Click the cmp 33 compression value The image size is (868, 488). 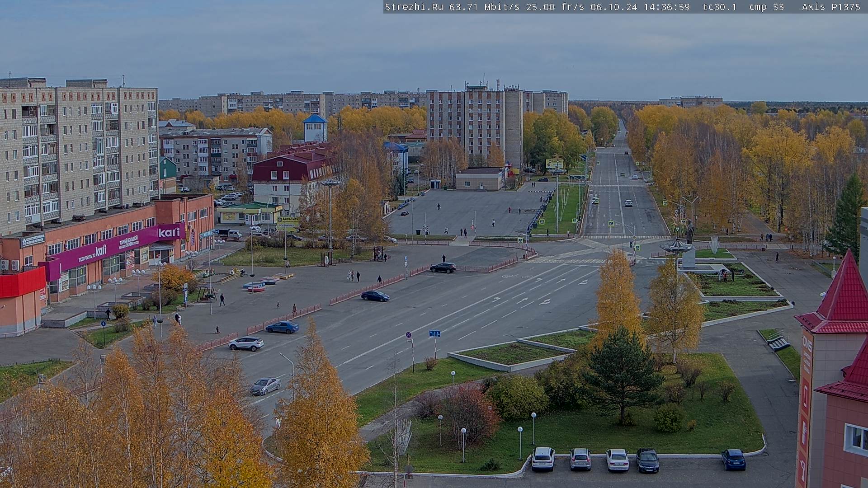point(767,7)
